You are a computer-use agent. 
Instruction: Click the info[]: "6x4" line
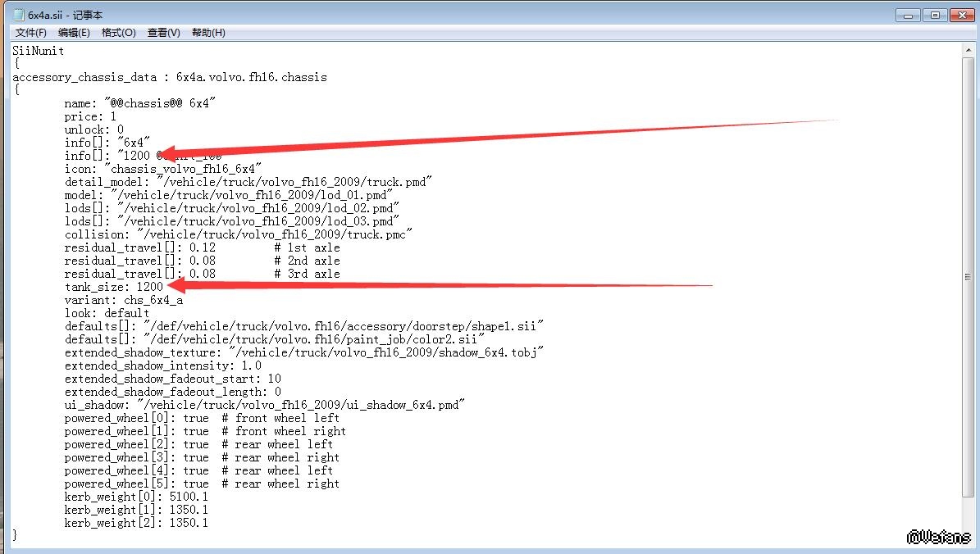click(x=107, y=143)
